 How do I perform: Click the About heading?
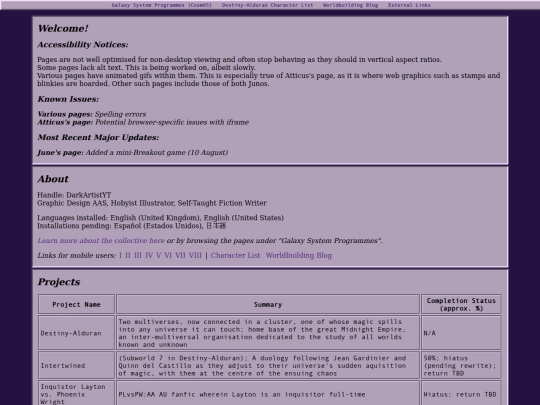[53, 179]
